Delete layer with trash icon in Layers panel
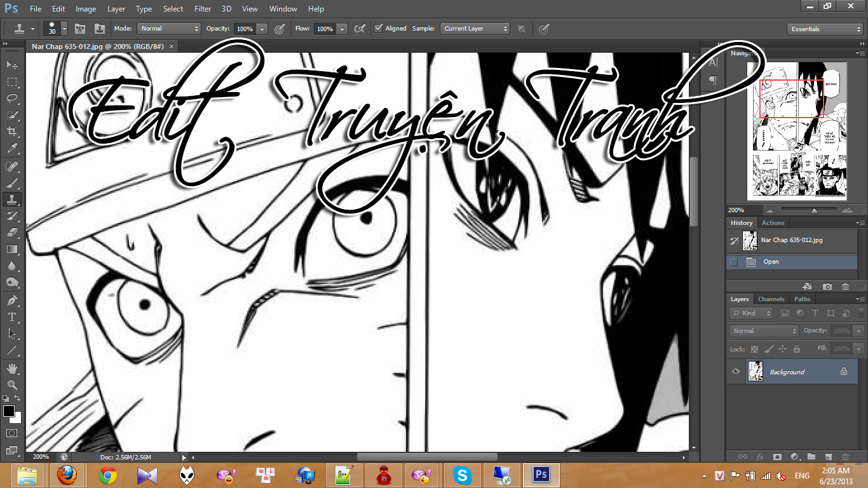The width and height of the screenshot is (868, 488). pos(845,456)
